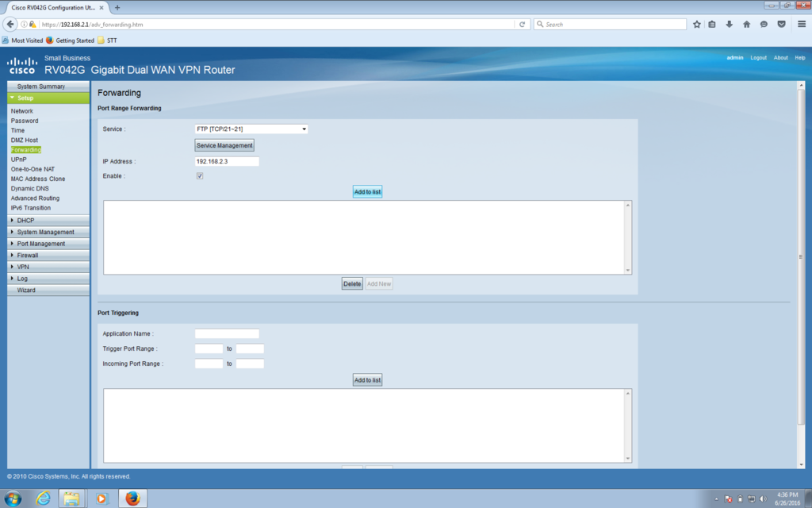Open the Getting Started bookmark
Viewport: 812px width, 508px height.
[x=71, y=40]
